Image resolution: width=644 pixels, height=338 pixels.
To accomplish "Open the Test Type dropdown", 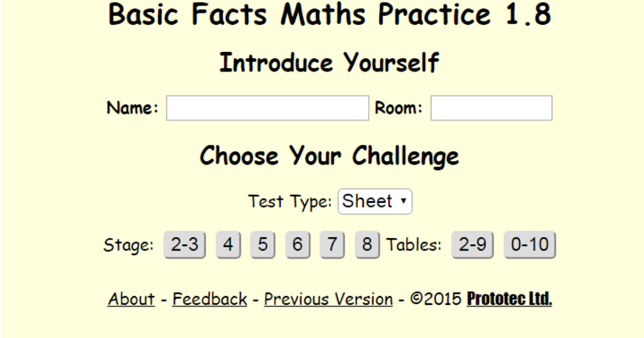I will click(375, 202).
